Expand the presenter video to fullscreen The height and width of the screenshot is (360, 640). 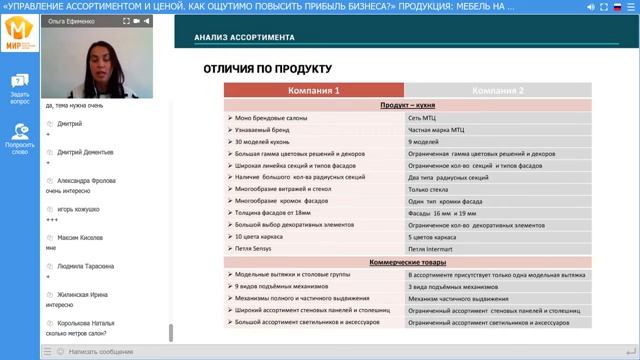click(126, 21)
